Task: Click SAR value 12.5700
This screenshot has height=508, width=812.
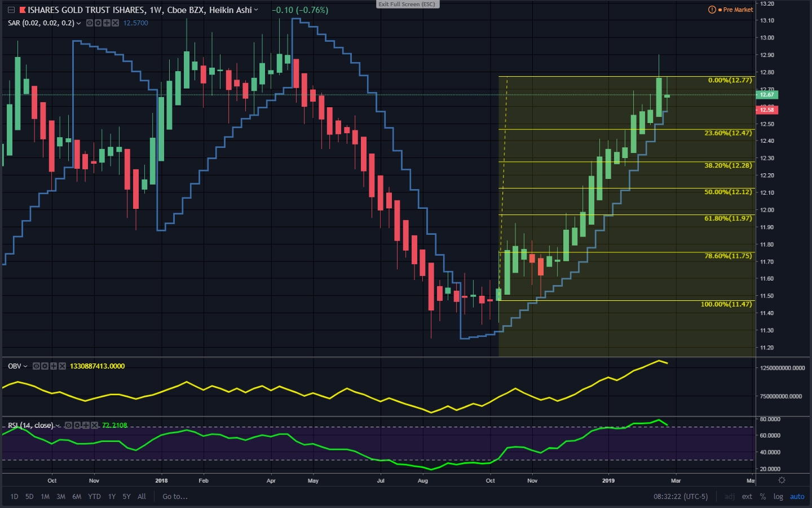Action: tap(135, 23)
